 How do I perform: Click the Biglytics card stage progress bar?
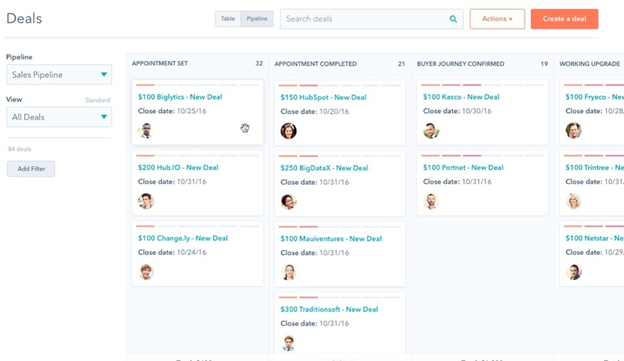tap(197, 85)
